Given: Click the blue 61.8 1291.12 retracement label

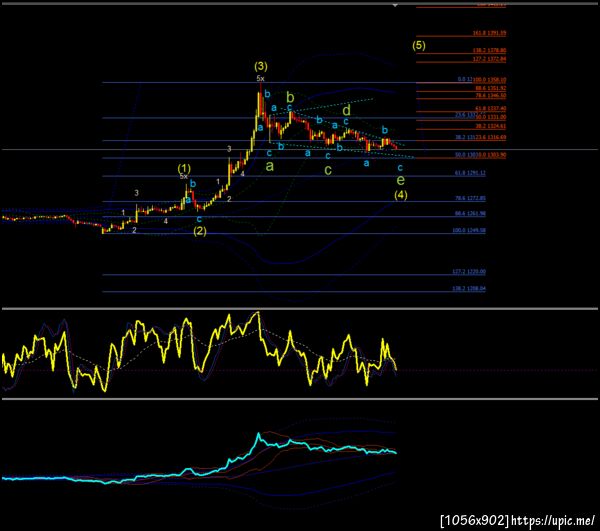Looking at the screenshot, I should (470, 173).
